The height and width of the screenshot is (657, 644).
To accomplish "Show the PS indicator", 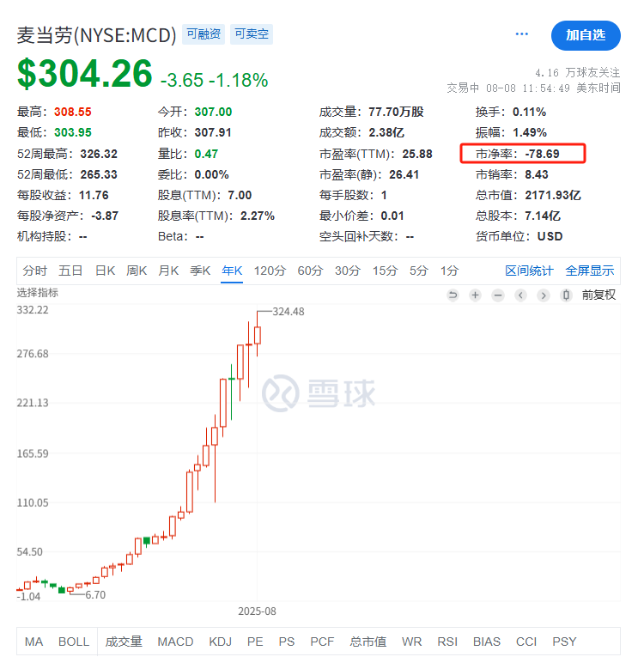I will click(x=287, y=642).
